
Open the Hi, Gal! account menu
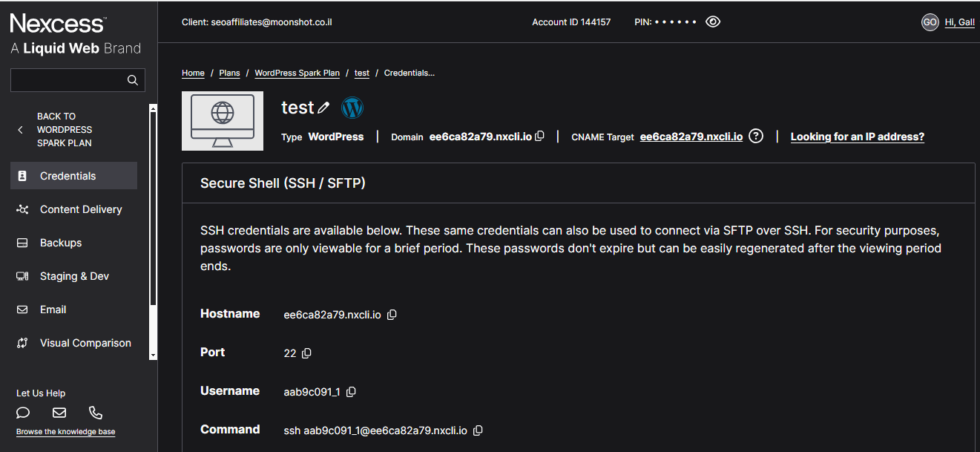point(960,22)
